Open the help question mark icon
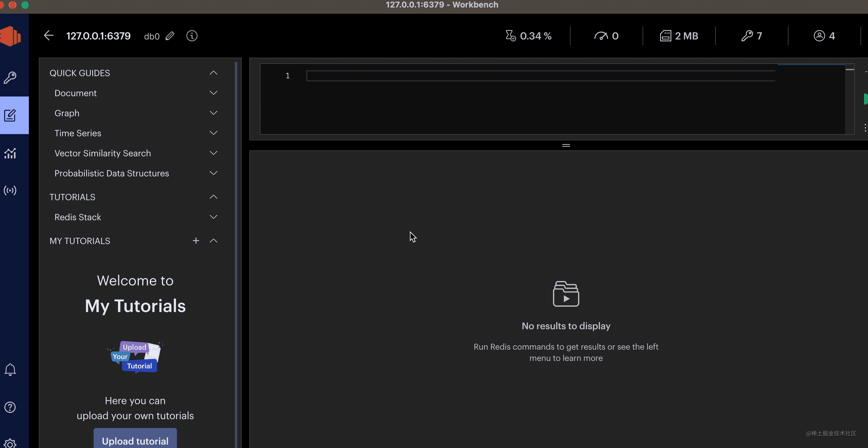The height and width of the screenshot is (448, 868). (10, 407)
